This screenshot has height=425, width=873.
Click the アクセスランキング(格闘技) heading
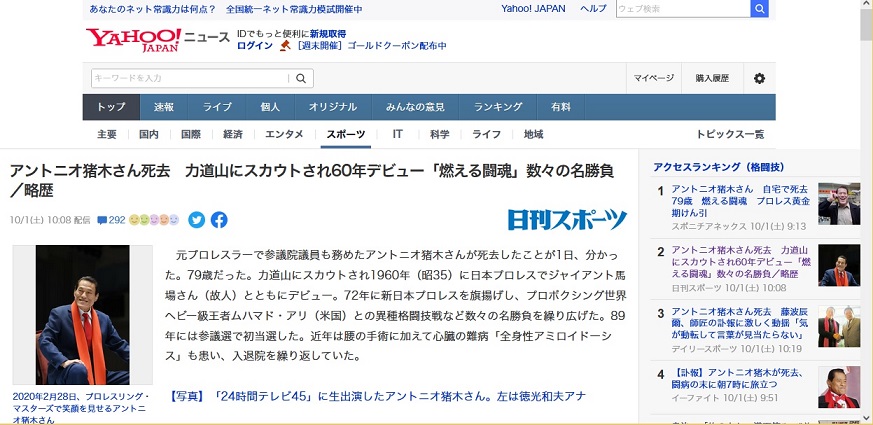click(719, 167)
